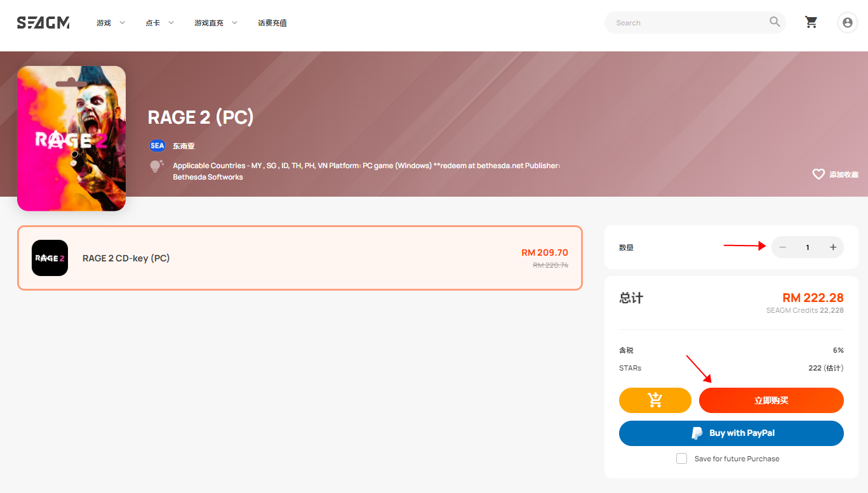Open the SEAGM home logo
This screenshot has height=493, width=868.
(43, 23)
